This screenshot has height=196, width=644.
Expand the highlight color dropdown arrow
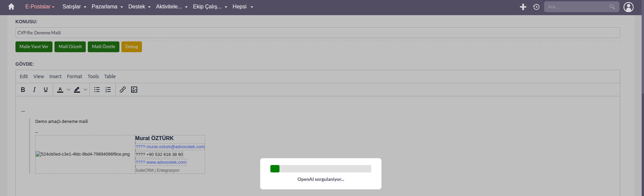click(x=85, y=90)
